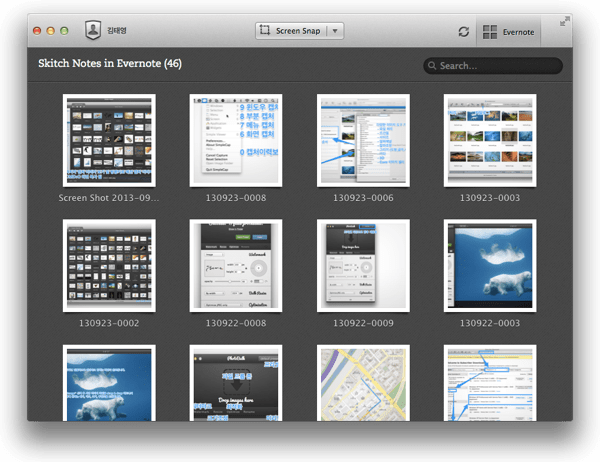
Task: Click the user account avatar icon
Action: tap(93, 31)
